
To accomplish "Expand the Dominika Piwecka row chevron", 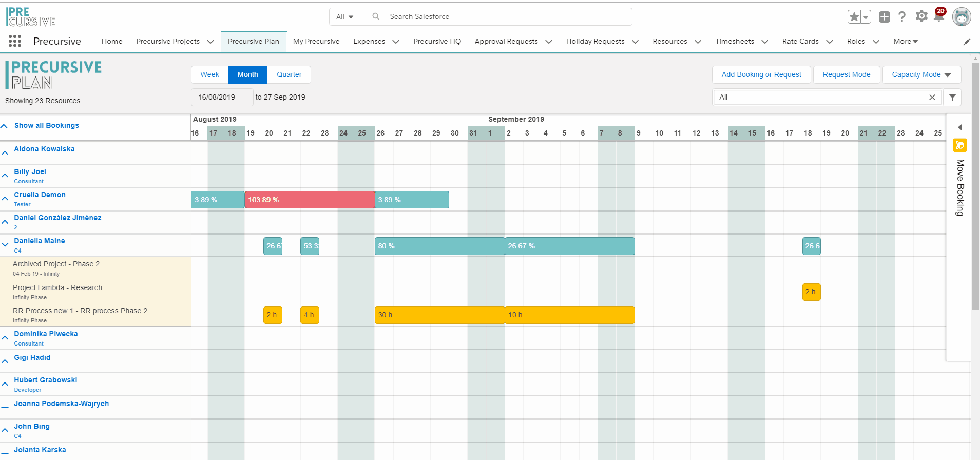I will [x=5, y=338].
